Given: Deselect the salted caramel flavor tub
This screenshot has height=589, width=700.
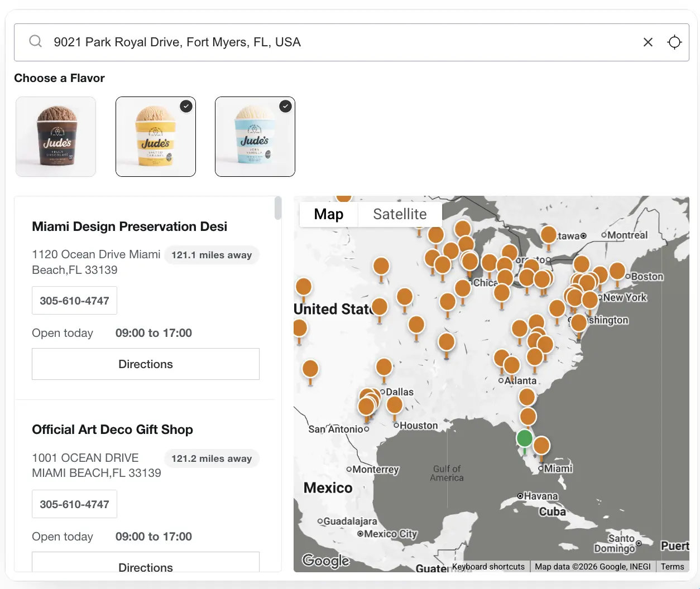Looking at the screenshot, I should 156,137.
